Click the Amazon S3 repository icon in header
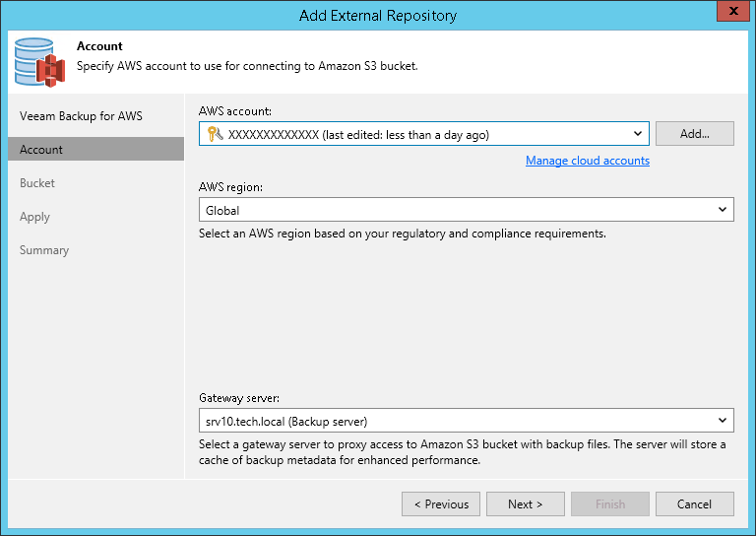Screen dimensions: 756x536 point(39,62)
